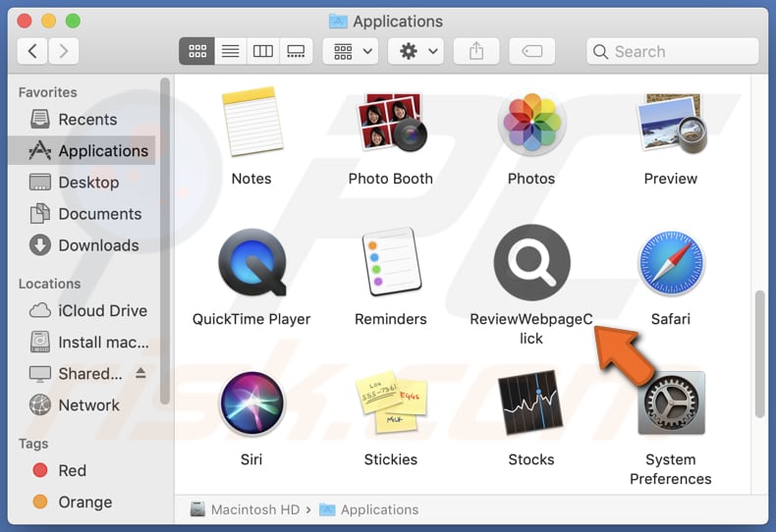The image size is (776, 532).
Task: Open Downloads in the sidebar
Action: click(x=82, y=245)
